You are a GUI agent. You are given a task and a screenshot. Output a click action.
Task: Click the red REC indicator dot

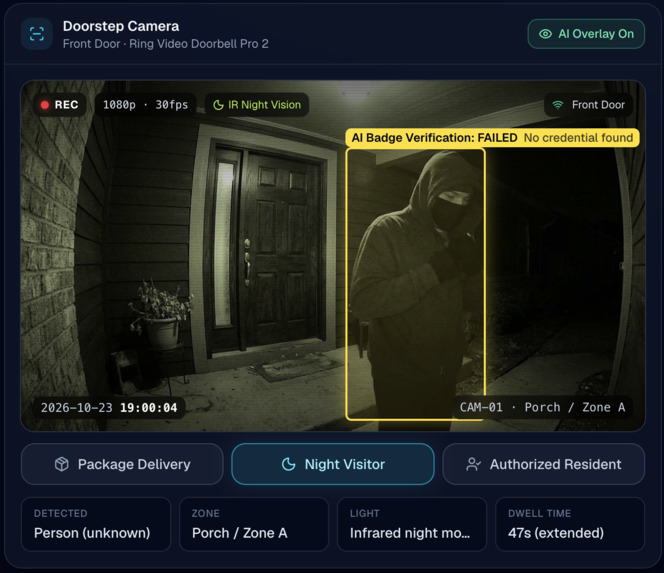44,105
